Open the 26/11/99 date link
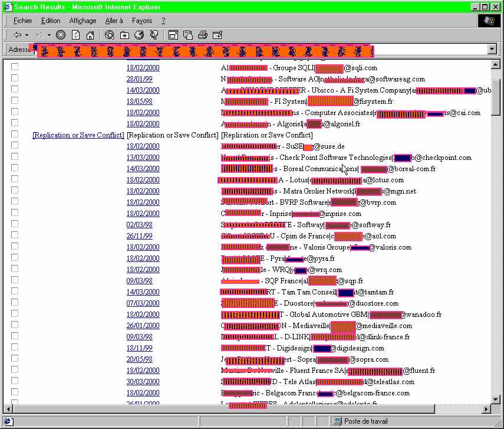The width and height of the screenshot is (504, 429). [139, 236]
